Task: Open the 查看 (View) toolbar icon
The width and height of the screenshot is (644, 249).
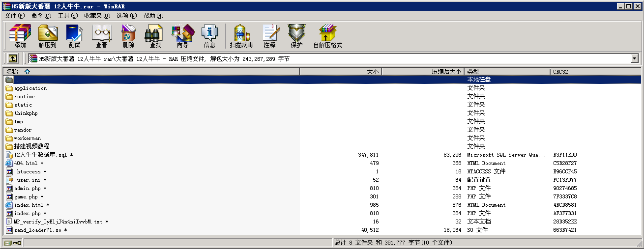Action: pos(101,36)
